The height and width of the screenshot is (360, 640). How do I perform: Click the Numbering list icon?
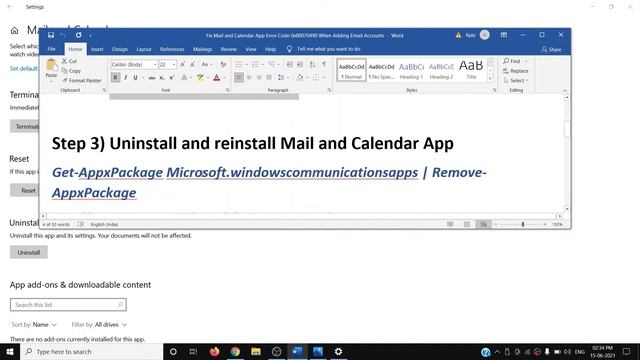(255, 64)
